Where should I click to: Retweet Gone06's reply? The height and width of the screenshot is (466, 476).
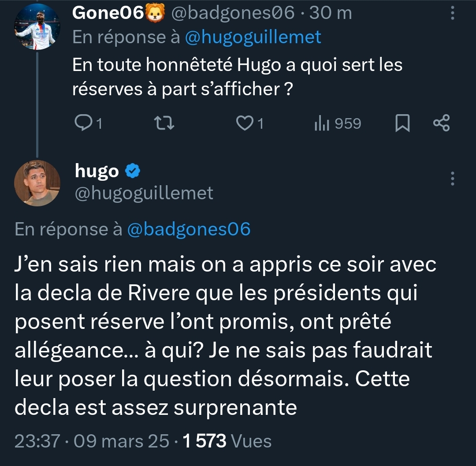(164, 123)
